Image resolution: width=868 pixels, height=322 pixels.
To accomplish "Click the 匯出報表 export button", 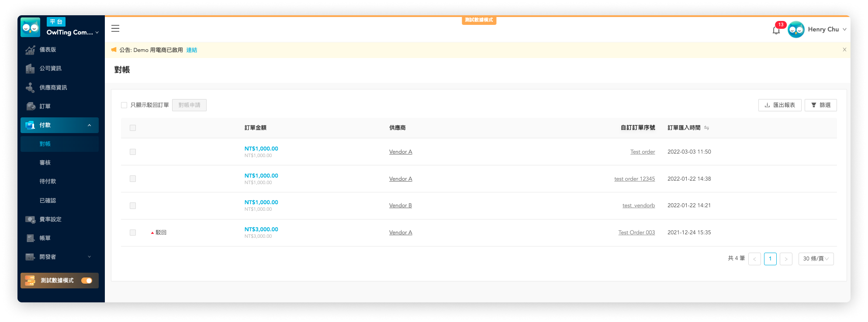I will point(780,105).
